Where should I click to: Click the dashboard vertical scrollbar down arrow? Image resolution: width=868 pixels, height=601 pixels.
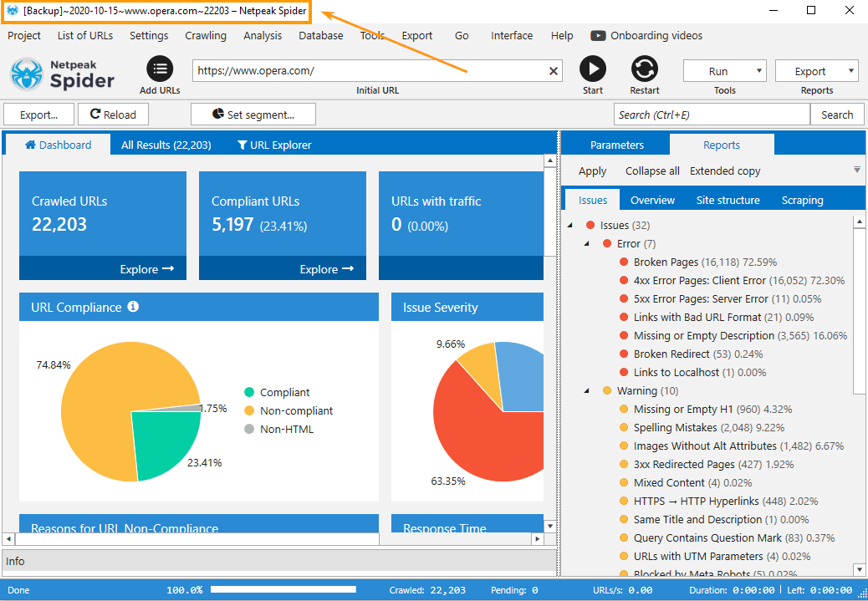coord(549,526)
